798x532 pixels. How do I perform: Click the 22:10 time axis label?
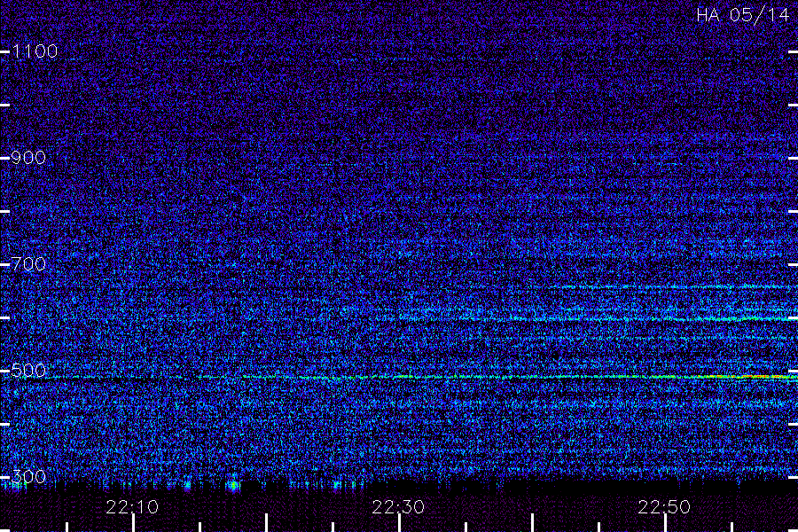(132, 507)
